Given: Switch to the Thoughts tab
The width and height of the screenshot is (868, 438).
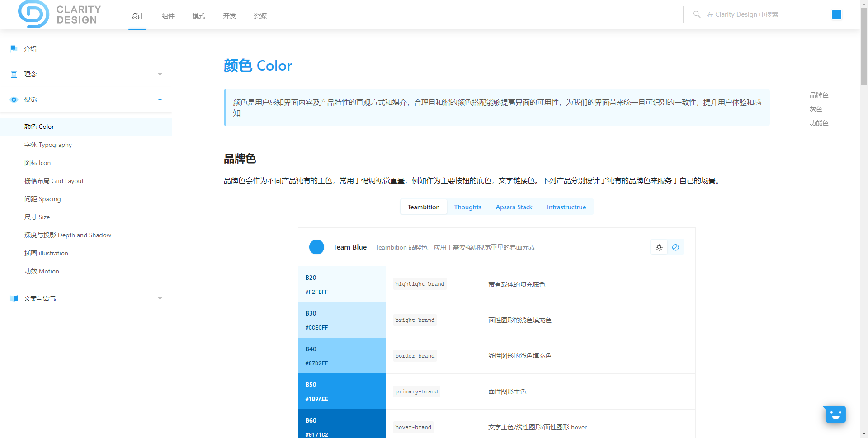Looking at the screenshot, I should (467, 207).
